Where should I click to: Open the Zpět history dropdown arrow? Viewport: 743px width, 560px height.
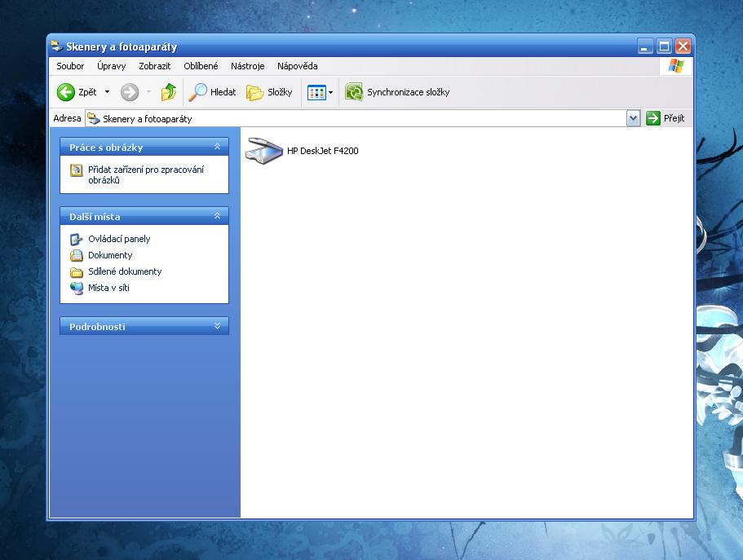[107, 92]
